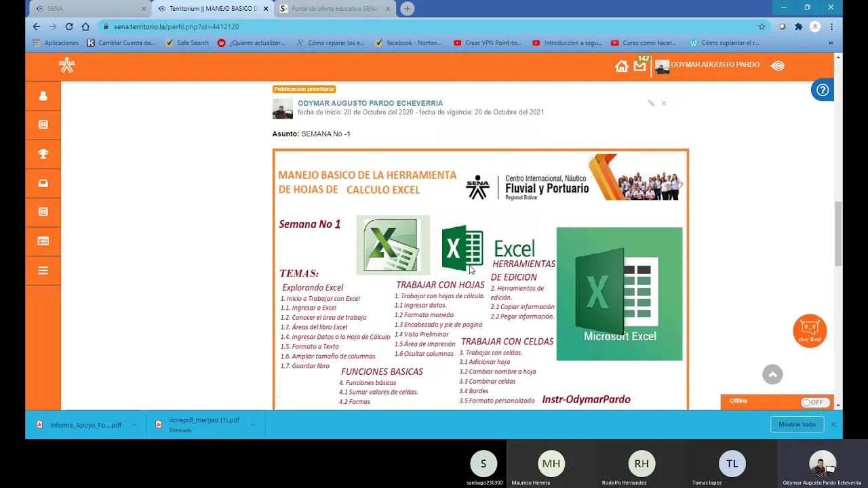This screenshot has width=868, height=488.
Task: Open Safe Search bookmark
Action: (186, 43)
